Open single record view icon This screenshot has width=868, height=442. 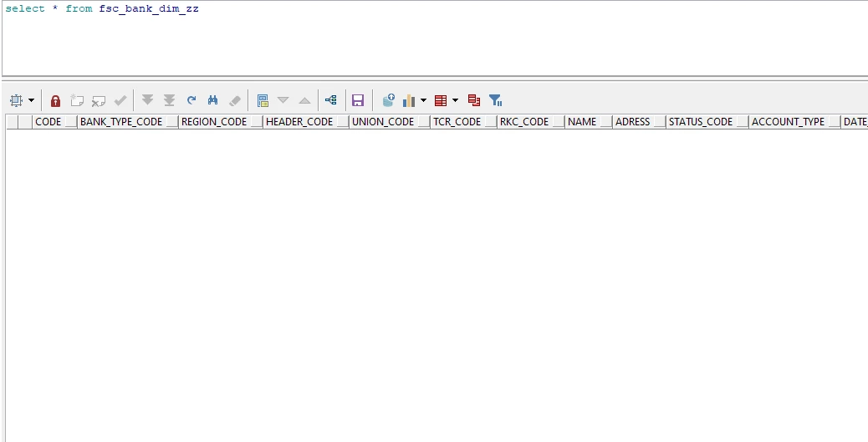click(x=263, y=100)
